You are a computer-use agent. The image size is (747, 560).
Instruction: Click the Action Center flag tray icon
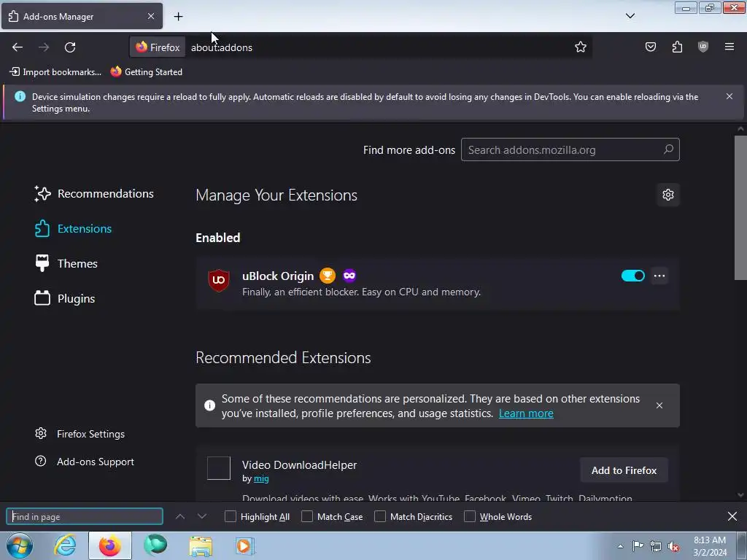point(638,546)
